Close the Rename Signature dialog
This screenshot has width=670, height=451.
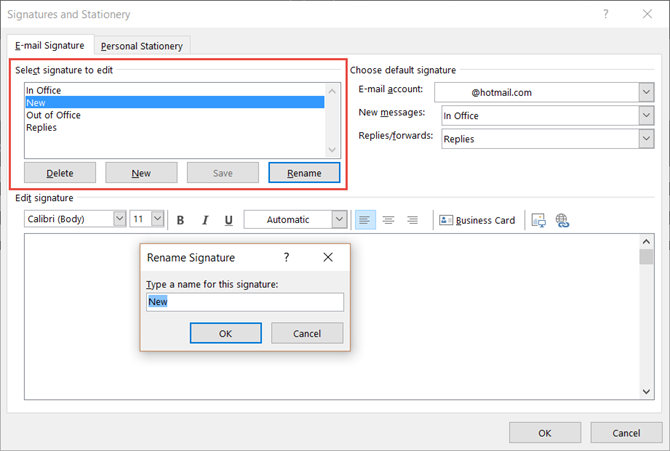328,257
